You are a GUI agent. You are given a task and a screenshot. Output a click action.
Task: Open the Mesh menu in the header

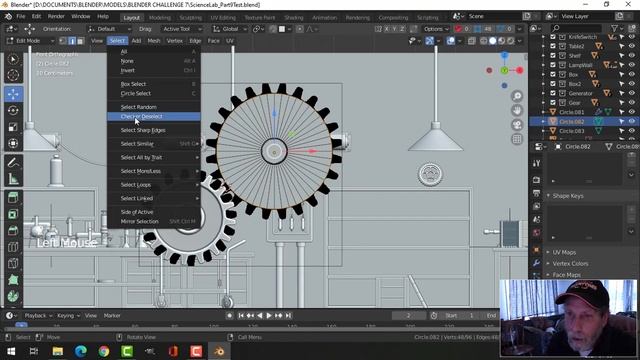coord(153,41)
